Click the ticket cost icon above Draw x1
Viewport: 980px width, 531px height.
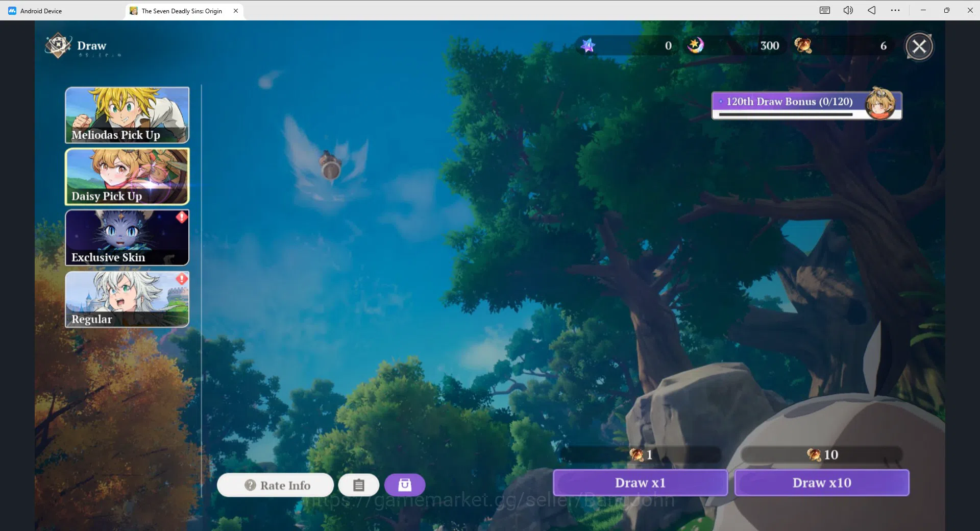point(636,454)
